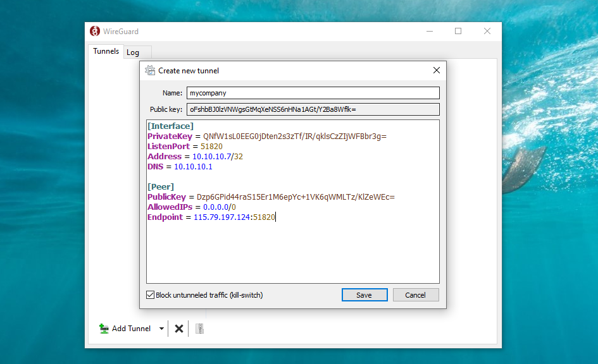Click the remove tunnel X icon
Screen dimensions: 598x364
179,329
